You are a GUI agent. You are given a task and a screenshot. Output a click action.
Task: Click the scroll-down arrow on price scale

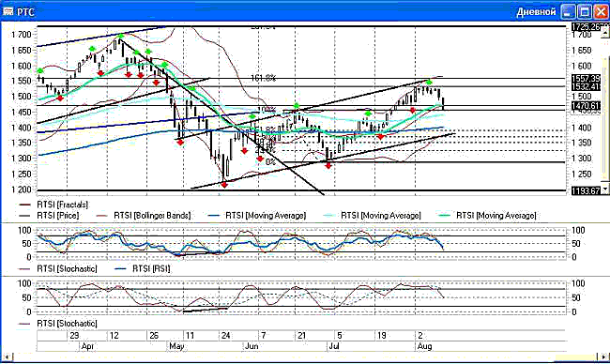click(605, 190)
